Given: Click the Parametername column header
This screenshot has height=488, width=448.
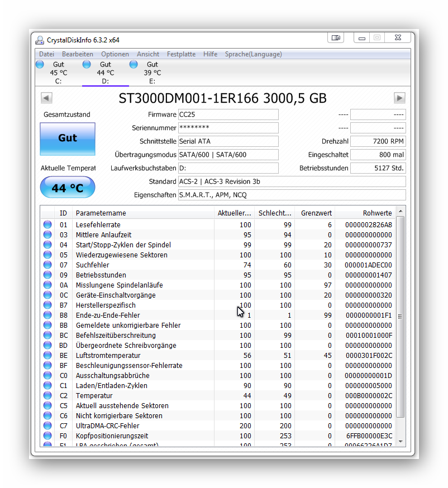Looking at the screenshot, I should tap(143, 213).
